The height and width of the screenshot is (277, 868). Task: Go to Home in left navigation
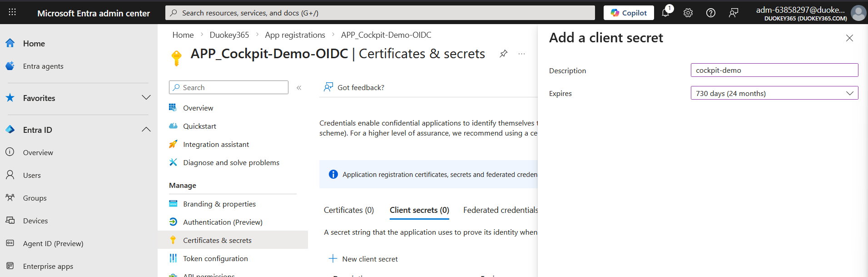(34, 44)
